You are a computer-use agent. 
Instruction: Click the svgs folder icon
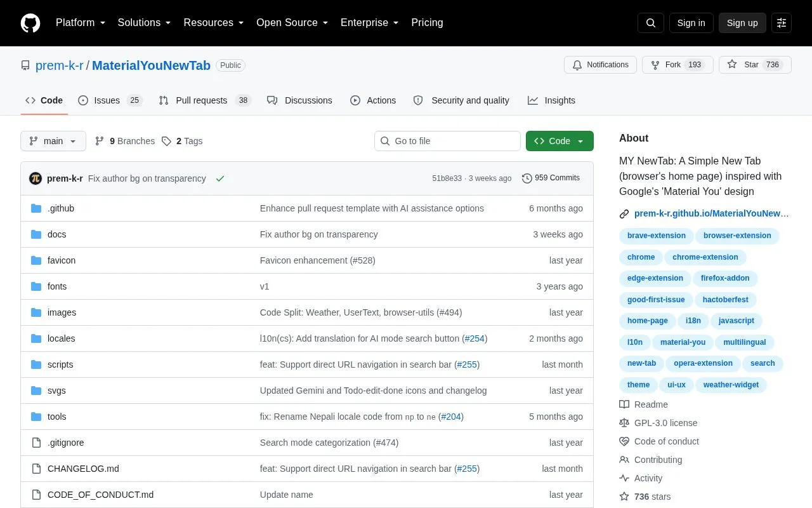pos(36,391)
